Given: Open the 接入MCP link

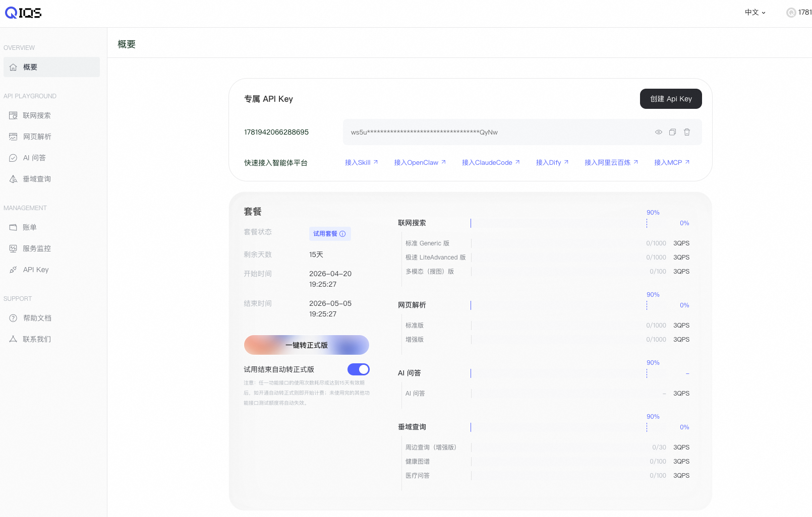Looking at the screenshot, I should [672, 162].
